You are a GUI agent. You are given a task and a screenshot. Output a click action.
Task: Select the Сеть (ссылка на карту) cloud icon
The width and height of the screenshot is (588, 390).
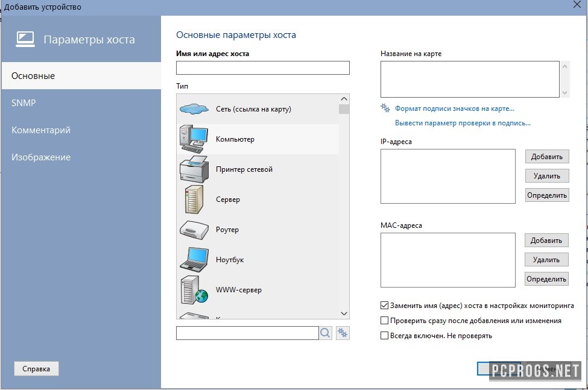pos(194,109)
